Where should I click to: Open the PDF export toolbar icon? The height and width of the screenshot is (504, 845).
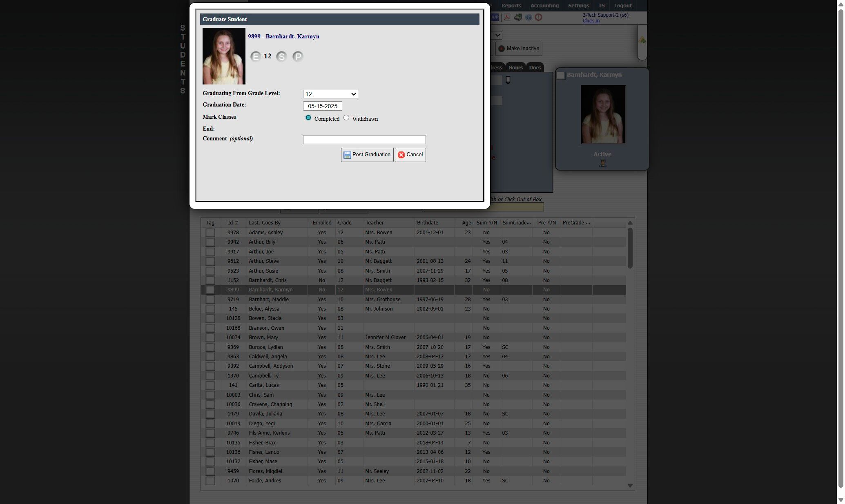click(x=507, y=17)
